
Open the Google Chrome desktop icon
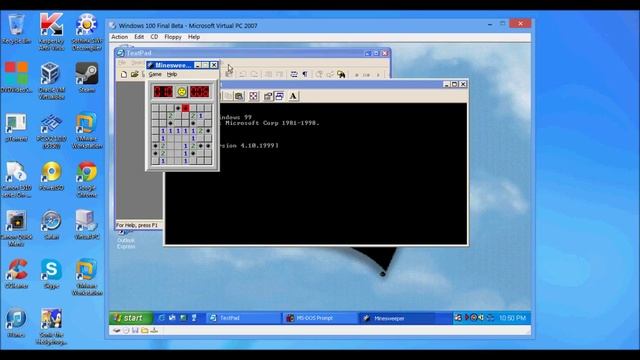tap(87, 179)
